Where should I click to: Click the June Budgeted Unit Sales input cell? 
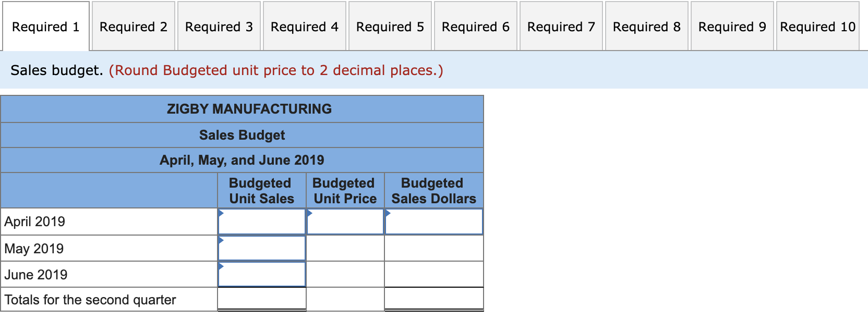coord(261,275)
